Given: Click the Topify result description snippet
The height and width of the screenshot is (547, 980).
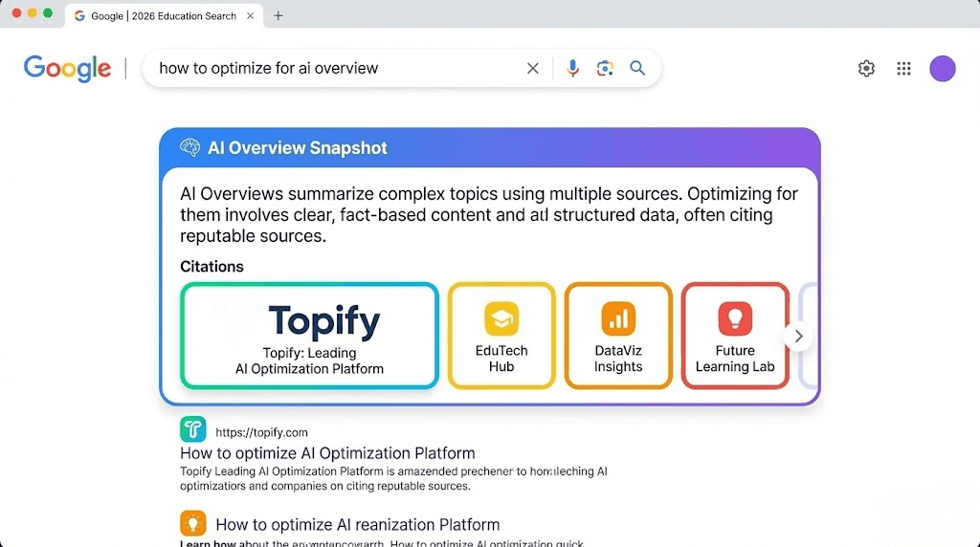Looking at the screenshot, I should click(x=393, y=478).
